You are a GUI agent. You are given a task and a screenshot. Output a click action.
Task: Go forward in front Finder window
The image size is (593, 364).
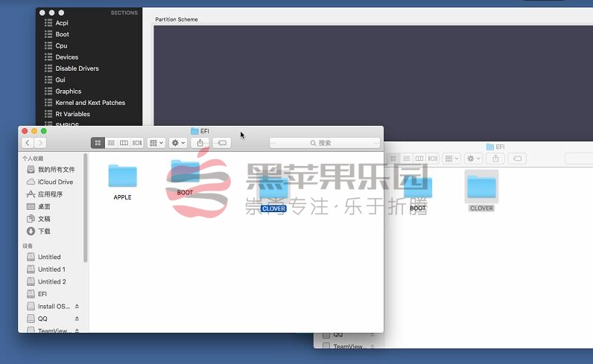click(39, 143)
